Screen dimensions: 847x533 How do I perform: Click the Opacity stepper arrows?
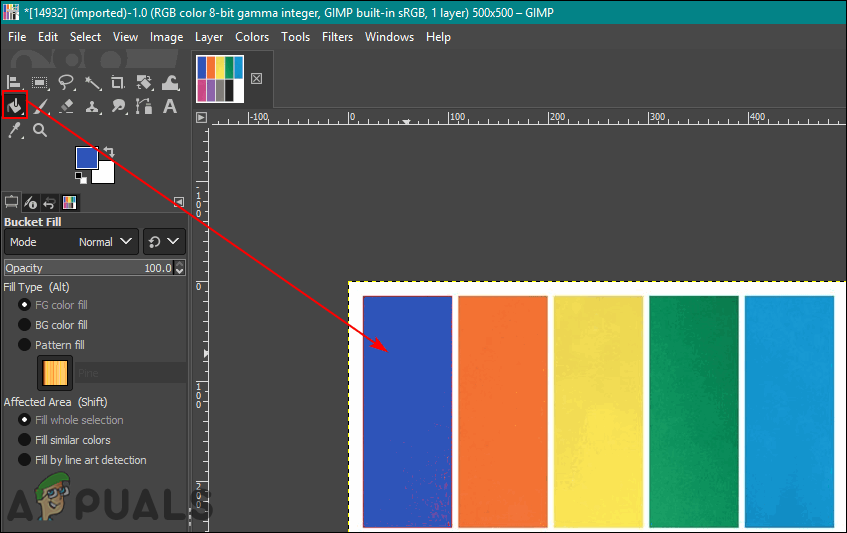[x=180, y=268]
